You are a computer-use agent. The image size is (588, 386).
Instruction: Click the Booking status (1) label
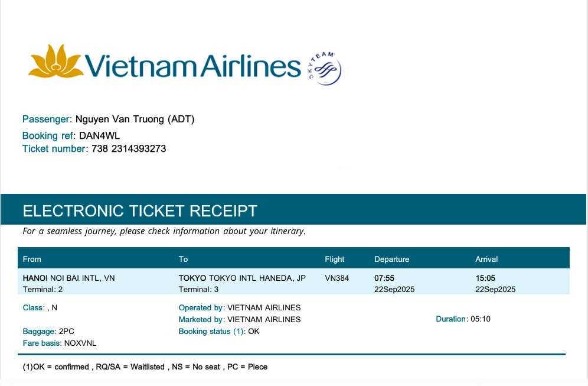[211, 332]
